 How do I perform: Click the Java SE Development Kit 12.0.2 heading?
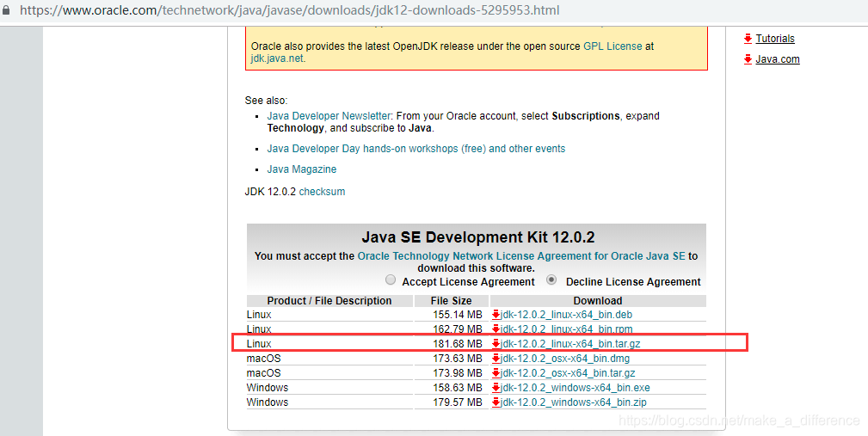(477, 237)
